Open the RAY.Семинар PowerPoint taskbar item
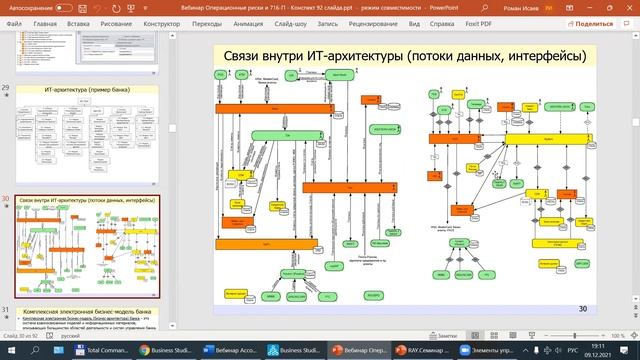 tap(422, 350)
